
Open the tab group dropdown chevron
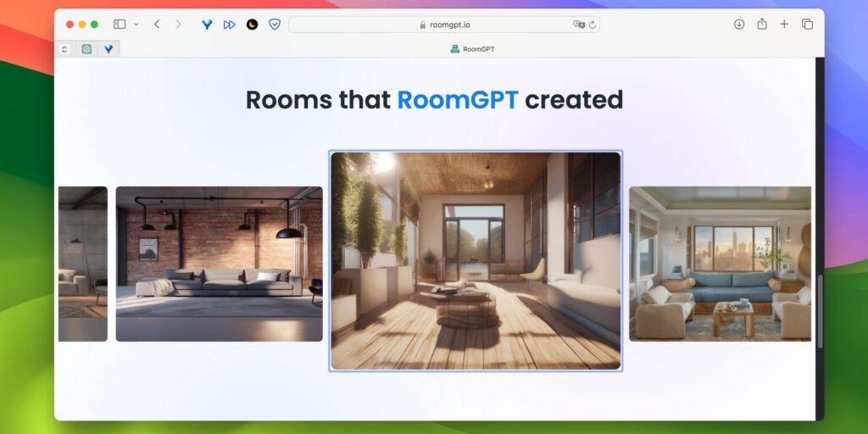point(136,25)
